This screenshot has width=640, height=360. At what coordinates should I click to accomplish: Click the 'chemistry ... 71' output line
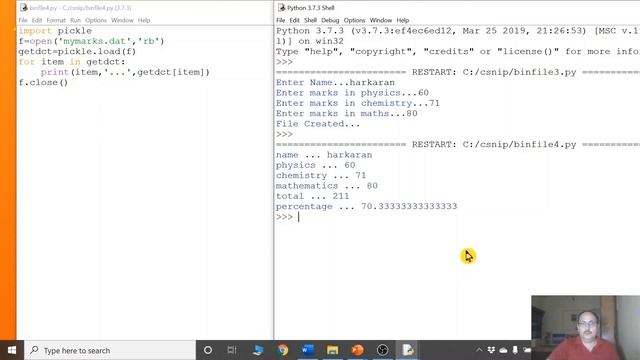[321, 176]
